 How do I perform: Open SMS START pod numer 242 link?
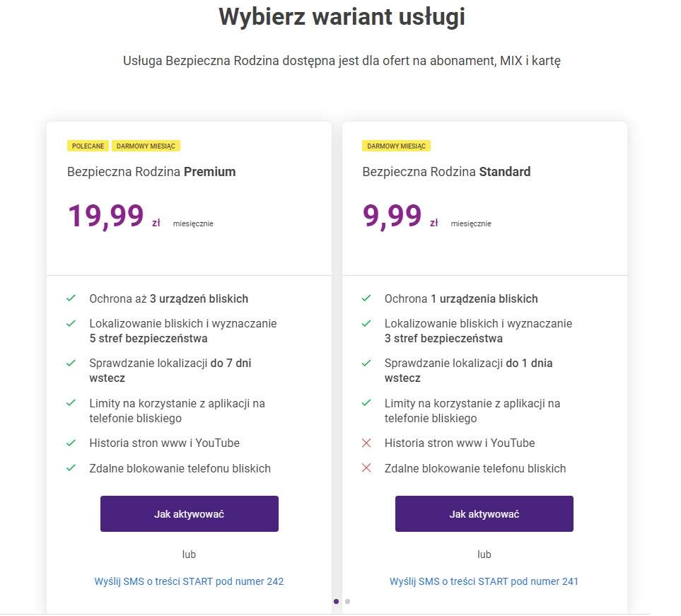(x=189, y=581)
